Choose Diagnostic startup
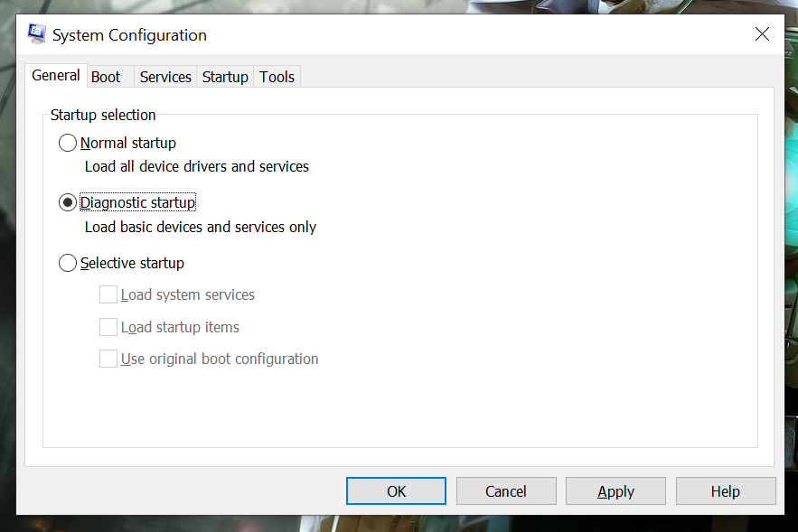Screen dimensions: 798x532 tap(68, 202)
